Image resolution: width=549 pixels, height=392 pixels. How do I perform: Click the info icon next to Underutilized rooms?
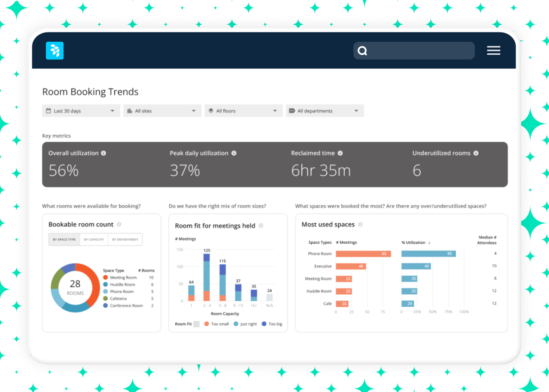click(x=476, y=153)
